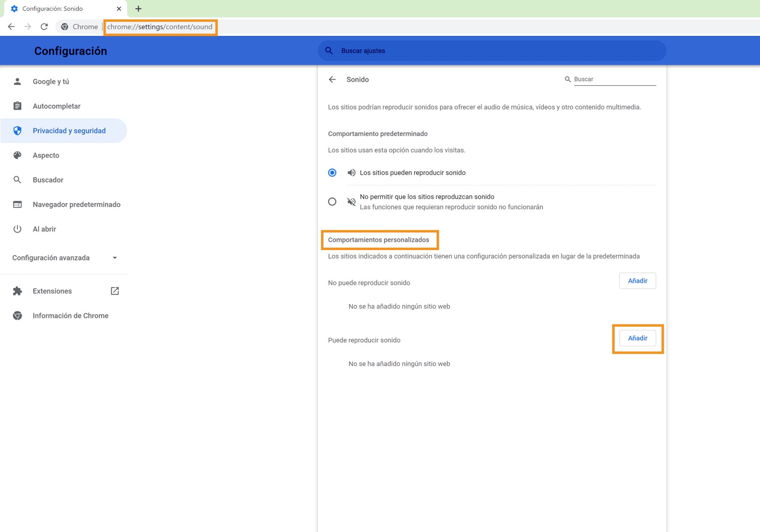This screenshot has width=760, height=532.
Task: Click the Información de Chrome logo icon
Action: click(x=18, y=315)
